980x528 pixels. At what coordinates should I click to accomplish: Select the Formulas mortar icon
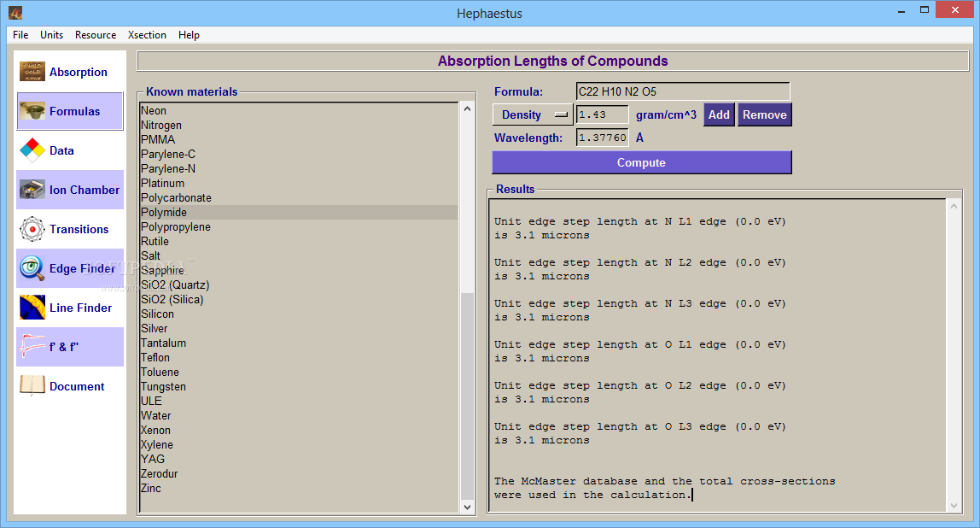[x=32, y=111]
